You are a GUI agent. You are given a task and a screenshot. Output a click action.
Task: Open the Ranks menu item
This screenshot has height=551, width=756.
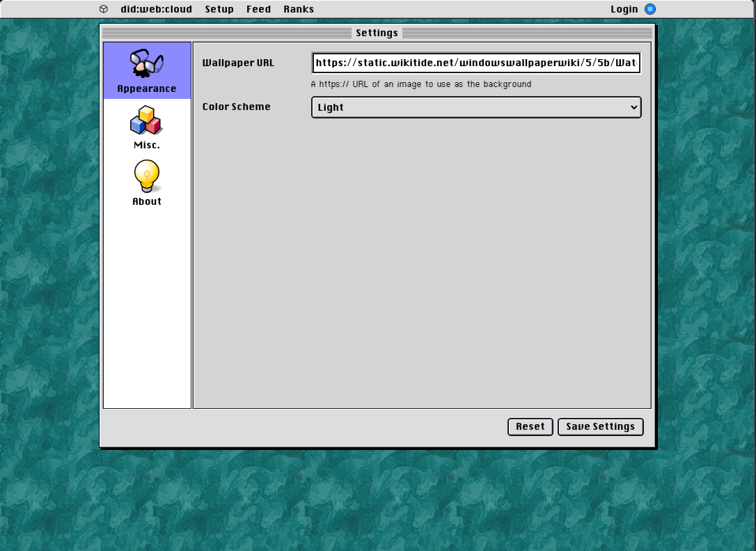tap(299, 9)
